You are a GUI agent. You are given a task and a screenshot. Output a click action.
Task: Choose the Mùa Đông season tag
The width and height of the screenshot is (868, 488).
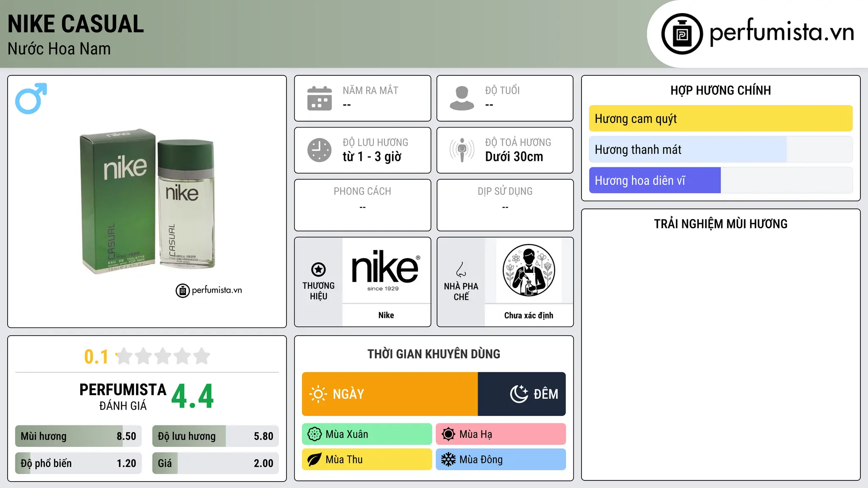pos(501,460)
